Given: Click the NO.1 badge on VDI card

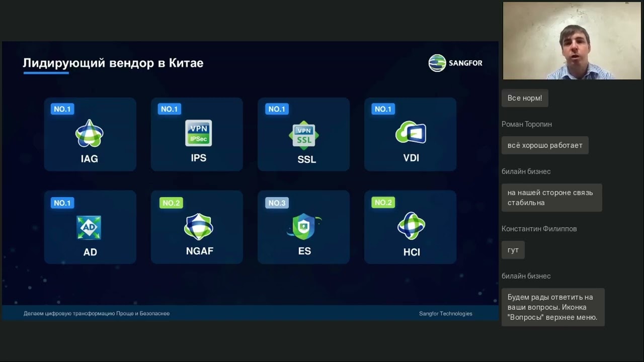Looking at the screenshot, I should pos(383,109).
